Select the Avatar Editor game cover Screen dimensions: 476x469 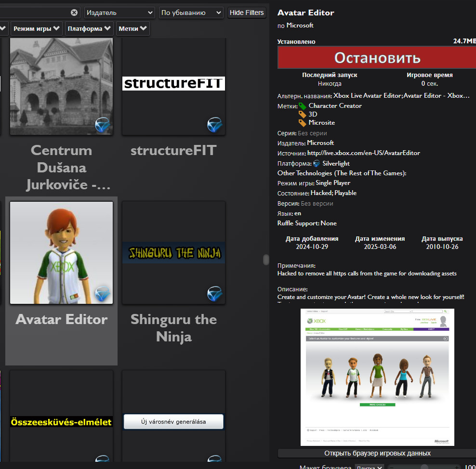[61, 253]
